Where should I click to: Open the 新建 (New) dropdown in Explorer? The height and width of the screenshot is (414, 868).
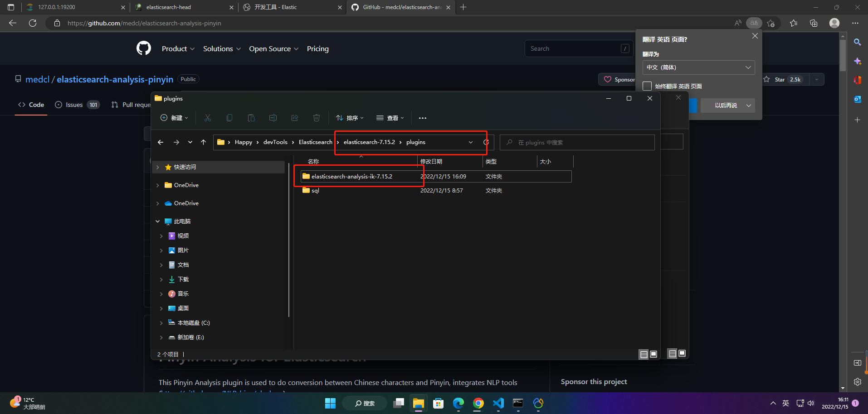tap(175, 118)
